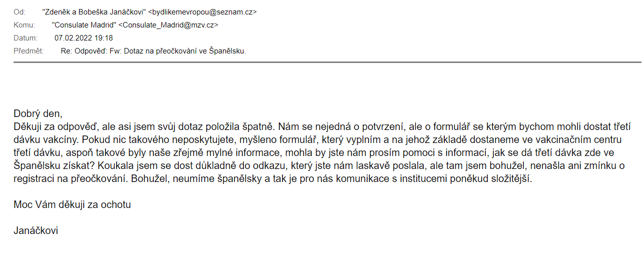Screen dimensions: 644x257
Task: Click the signature "Janáčkovi" at the bottom
Action: pos(36,231)
